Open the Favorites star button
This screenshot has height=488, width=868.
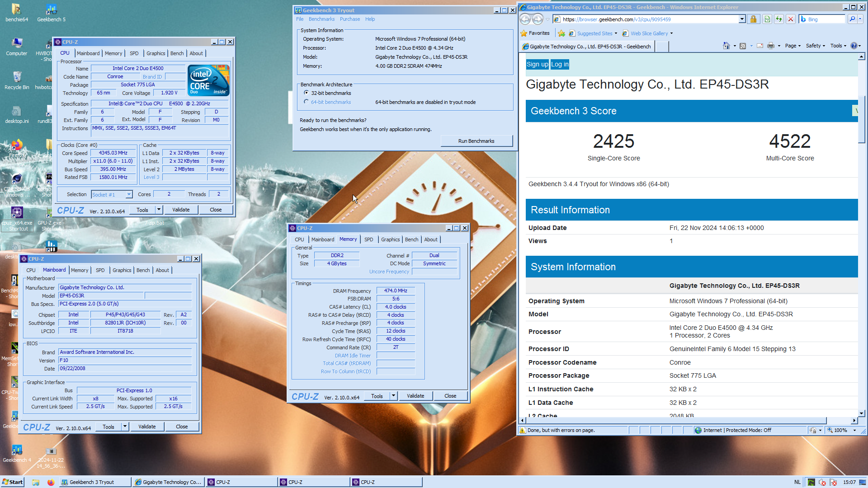coord(535,33)
